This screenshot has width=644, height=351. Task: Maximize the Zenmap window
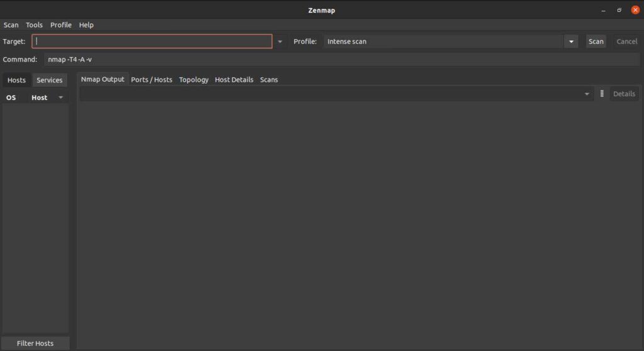pos(619,10)
